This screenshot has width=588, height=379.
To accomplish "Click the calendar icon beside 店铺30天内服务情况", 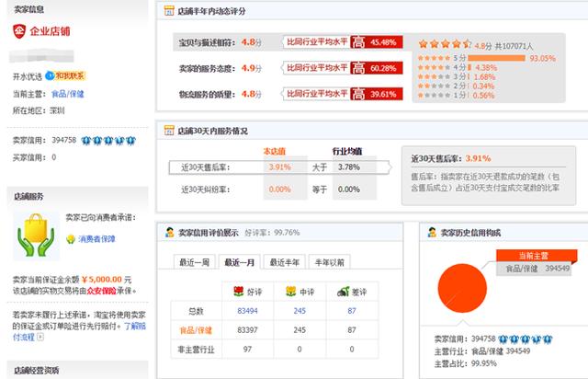I will pyautogui.click(x=169, y=131).
